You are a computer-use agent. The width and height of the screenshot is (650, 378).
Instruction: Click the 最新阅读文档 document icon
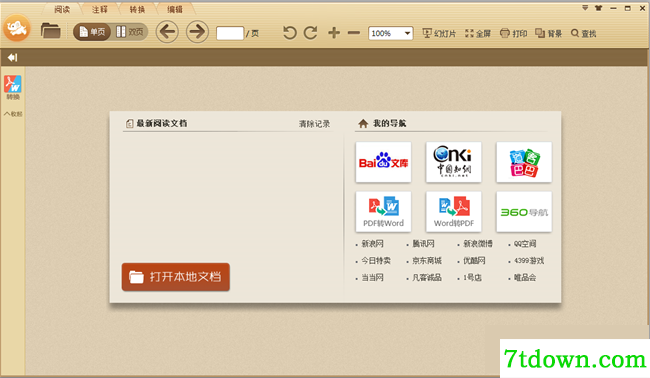coord(129,124)
